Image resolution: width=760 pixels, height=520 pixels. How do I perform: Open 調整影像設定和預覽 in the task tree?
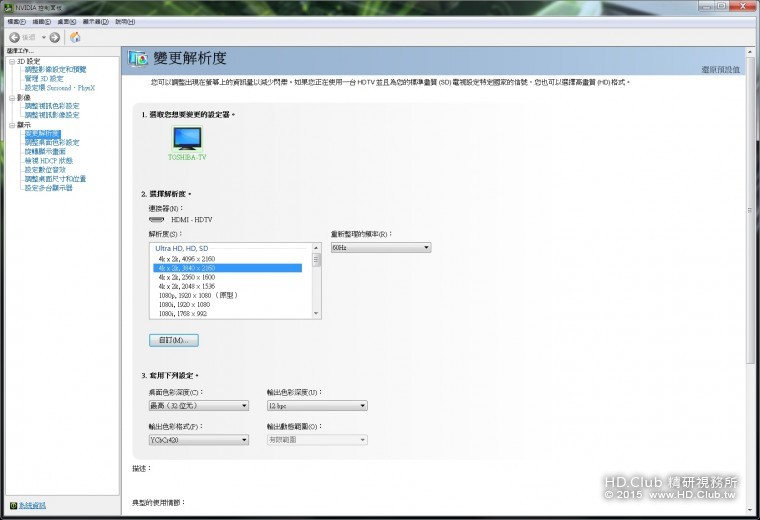pyautogui.click(x=55, y=70)
